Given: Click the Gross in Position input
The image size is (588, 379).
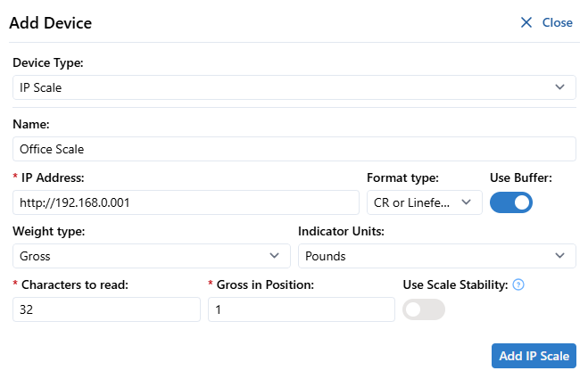Looking at the screenshot, I should click(301, 309).
